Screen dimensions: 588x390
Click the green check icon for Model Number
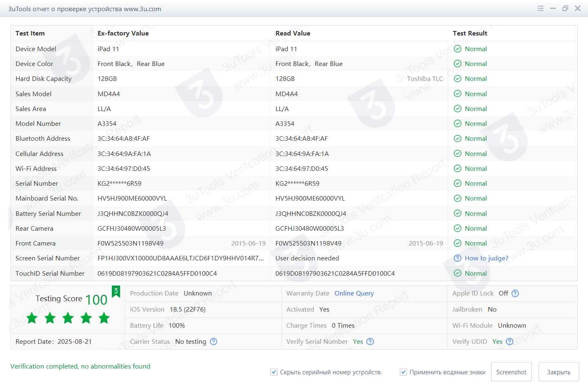[x=457, y=123]
